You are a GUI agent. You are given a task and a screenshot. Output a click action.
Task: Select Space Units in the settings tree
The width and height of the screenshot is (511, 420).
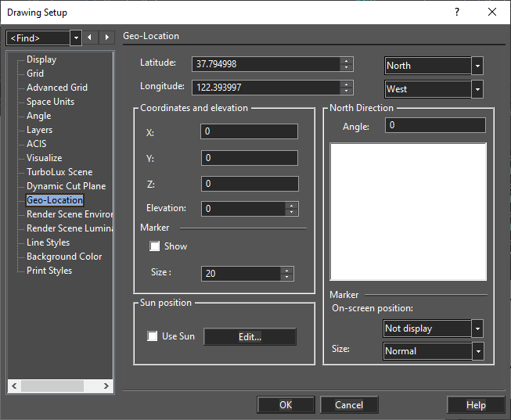51,102
